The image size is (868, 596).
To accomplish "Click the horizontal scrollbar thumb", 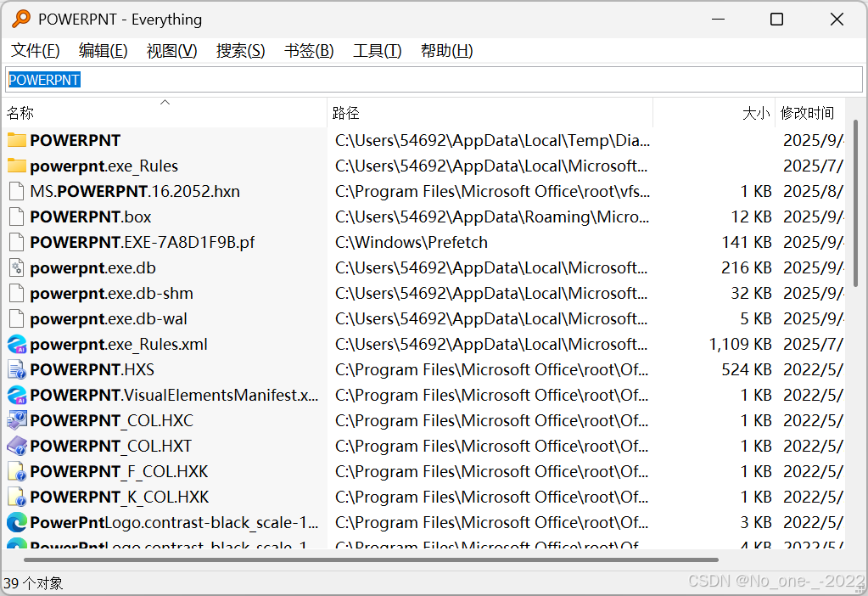I will 371,559.
